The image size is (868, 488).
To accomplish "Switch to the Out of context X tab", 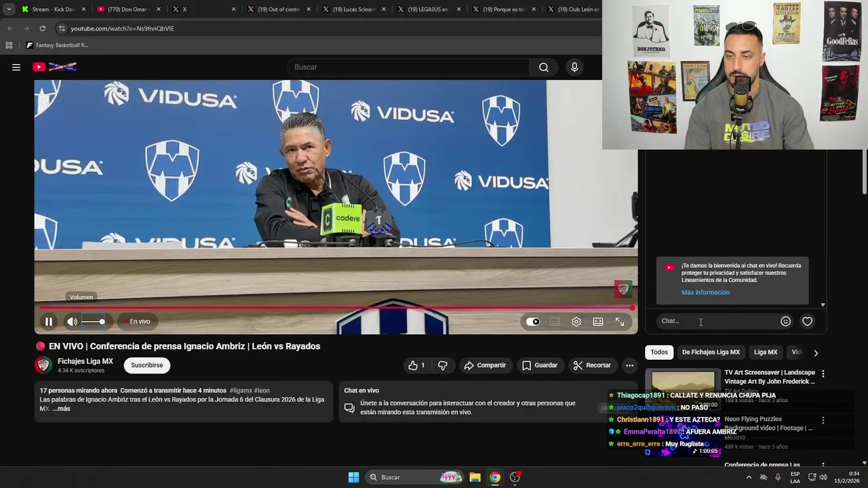I will coord(279,9).
